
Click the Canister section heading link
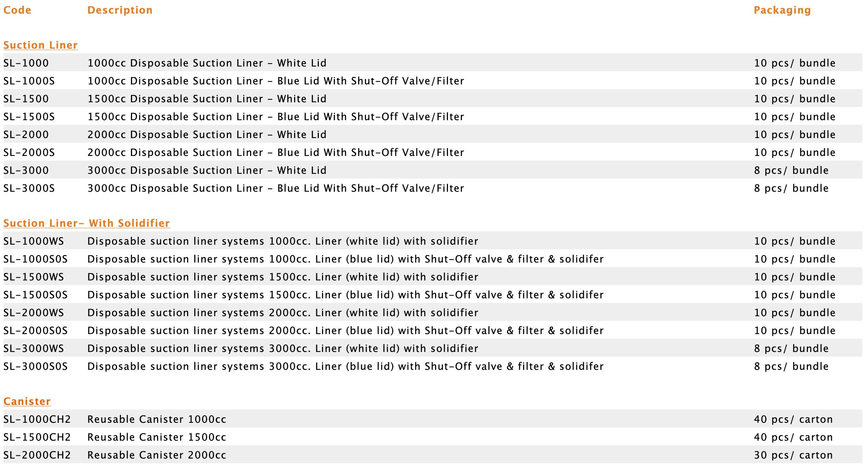coord(27,402)
